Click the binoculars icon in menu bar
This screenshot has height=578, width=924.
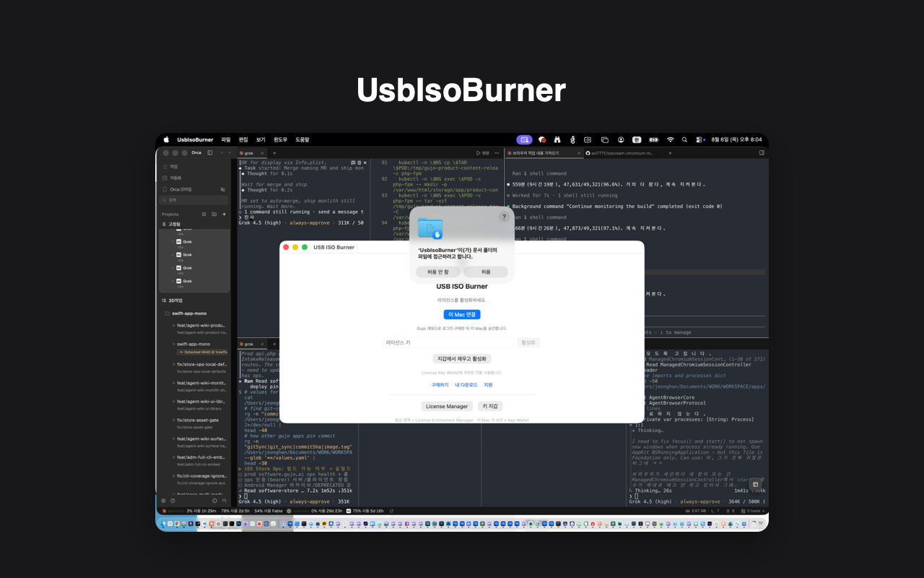[557, 139]
